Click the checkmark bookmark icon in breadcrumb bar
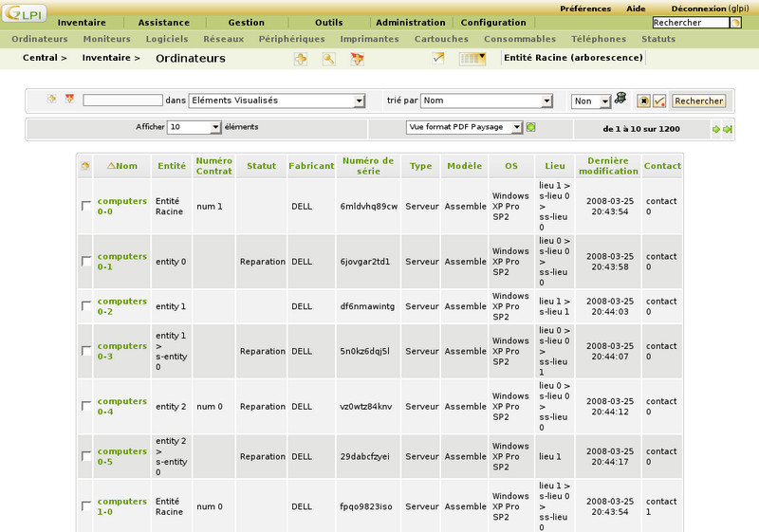This screenshot has width=759, height=532. 438,58
